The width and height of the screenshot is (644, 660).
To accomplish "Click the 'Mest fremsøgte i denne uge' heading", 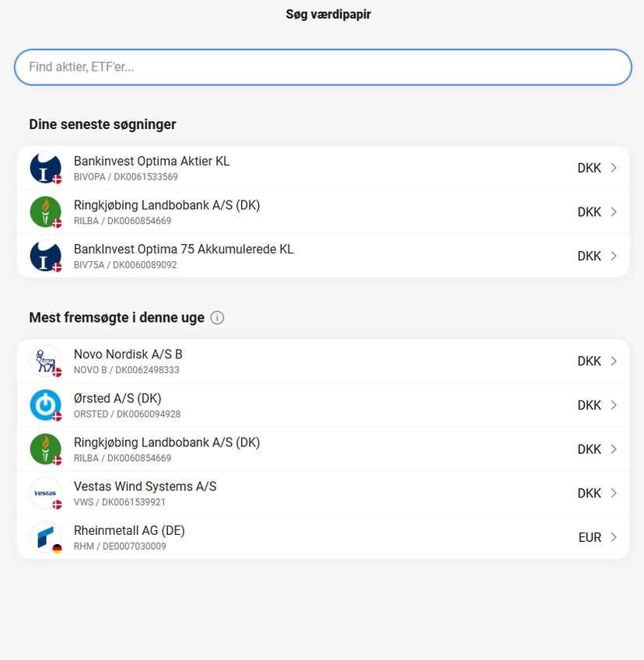I will [x=117, y=317].
